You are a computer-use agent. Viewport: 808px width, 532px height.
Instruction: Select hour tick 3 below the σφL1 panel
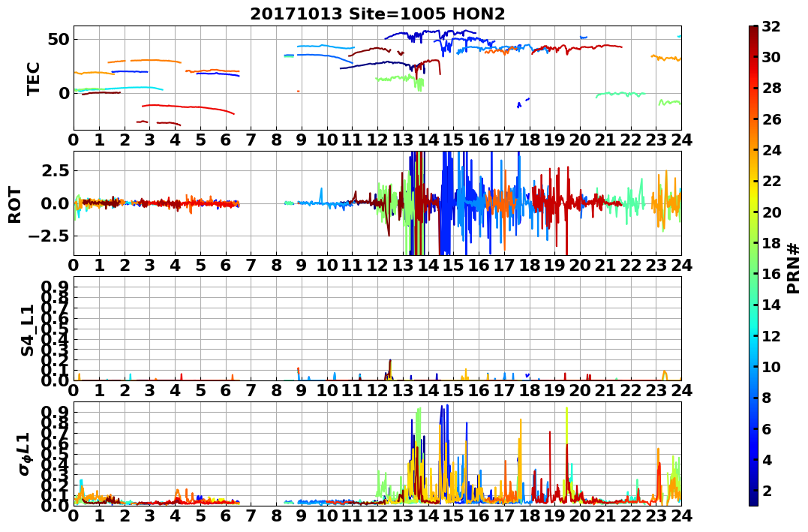(x=149, y=515)
